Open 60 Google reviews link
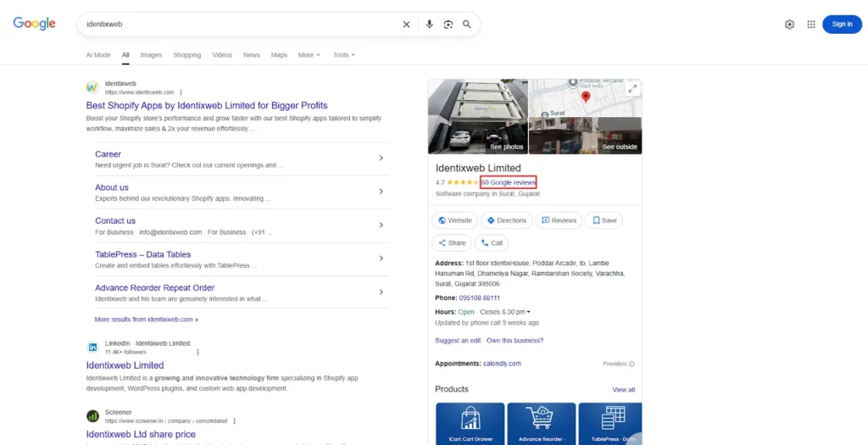Image resolution: width=868 pixels, height=445 pixels. tap(509, 182)
